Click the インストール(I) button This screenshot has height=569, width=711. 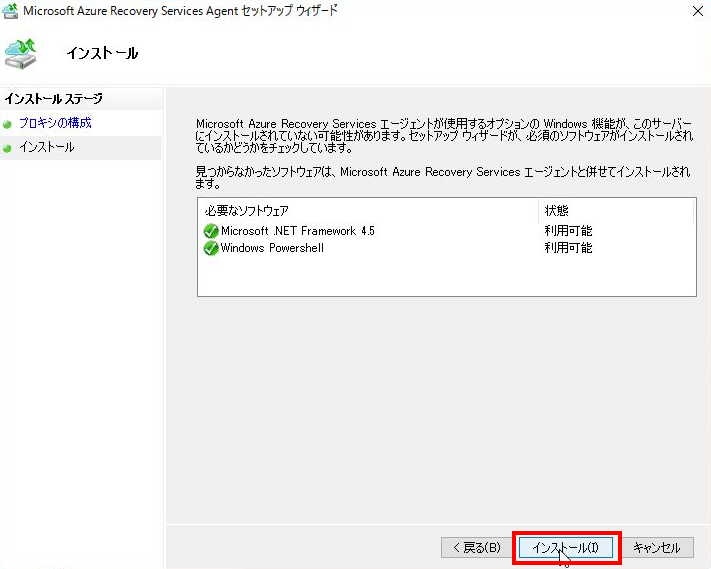[x=565, y=548]
